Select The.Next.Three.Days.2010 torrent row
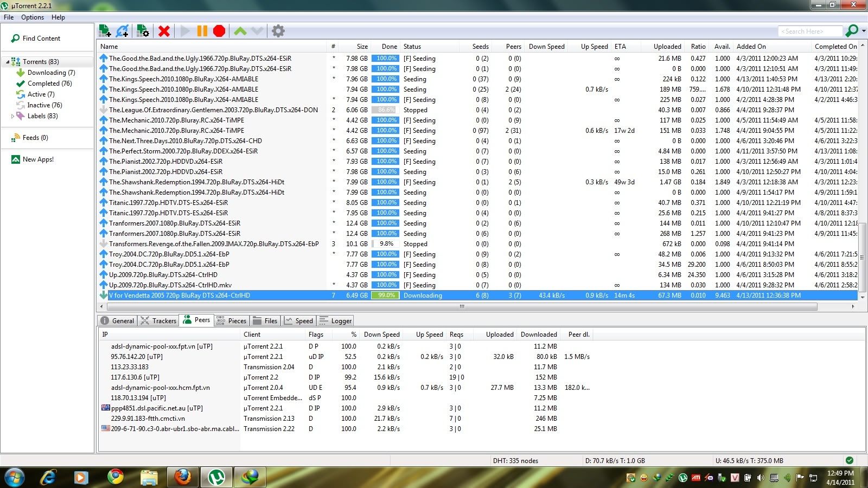 click(477, 141)
